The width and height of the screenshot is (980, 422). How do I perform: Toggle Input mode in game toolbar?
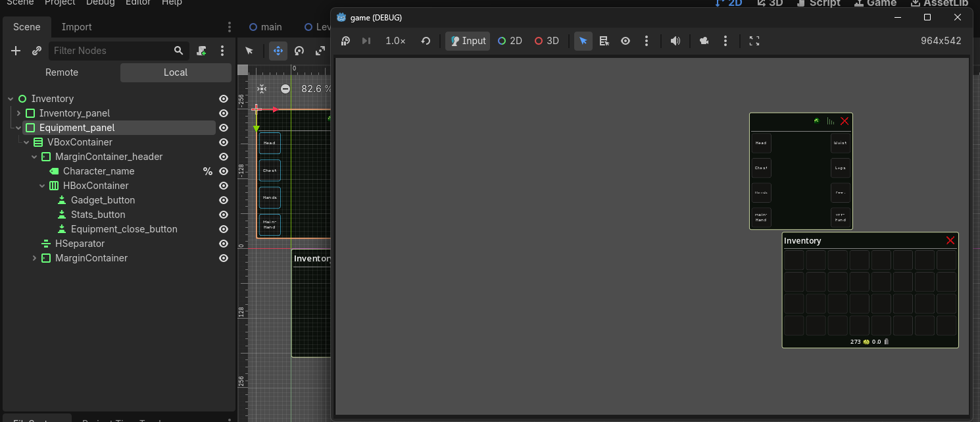(x=468, y=41)
